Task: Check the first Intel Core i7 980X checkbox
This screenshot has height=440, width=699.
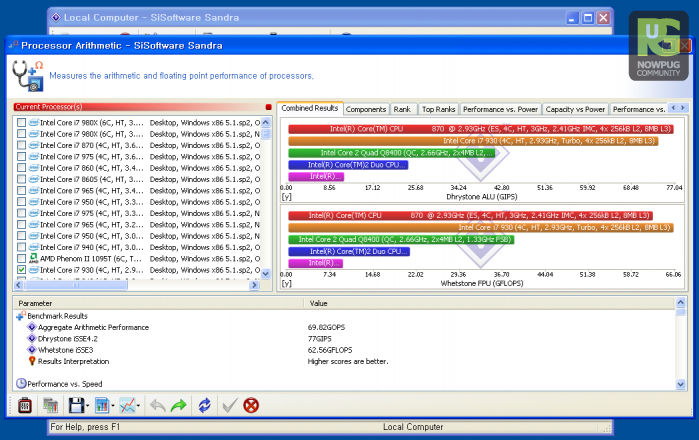Action: point(21,123)
